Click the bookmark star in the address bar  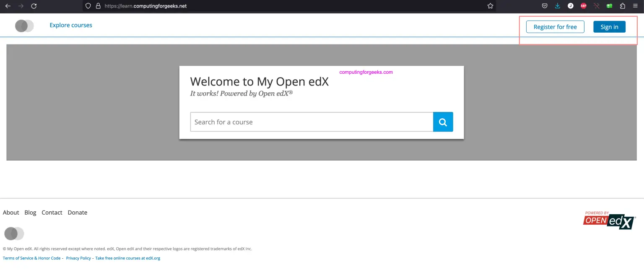489,5
